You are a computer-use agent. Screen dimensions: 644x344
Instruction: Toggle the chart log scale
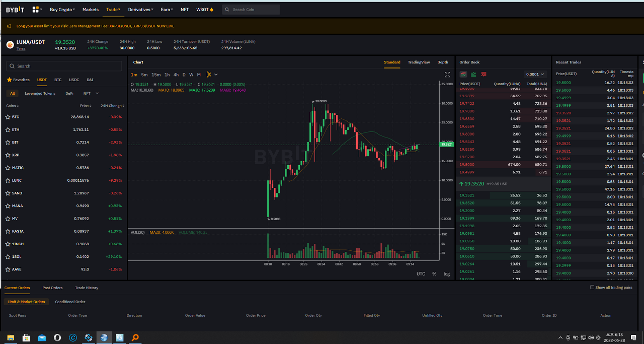click(x=447, y=274)
